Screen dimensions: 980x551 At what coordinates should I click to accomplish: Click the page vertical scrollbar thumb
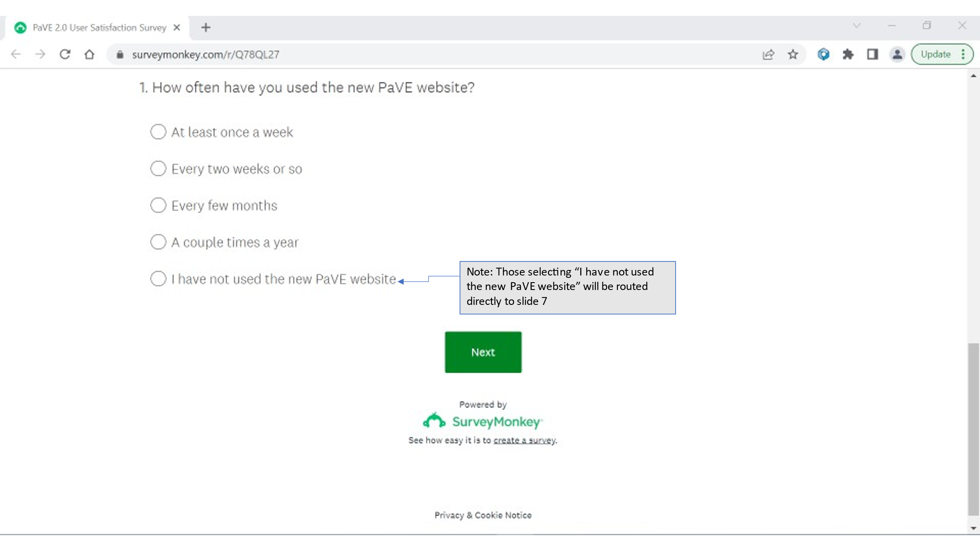[973, 429]
